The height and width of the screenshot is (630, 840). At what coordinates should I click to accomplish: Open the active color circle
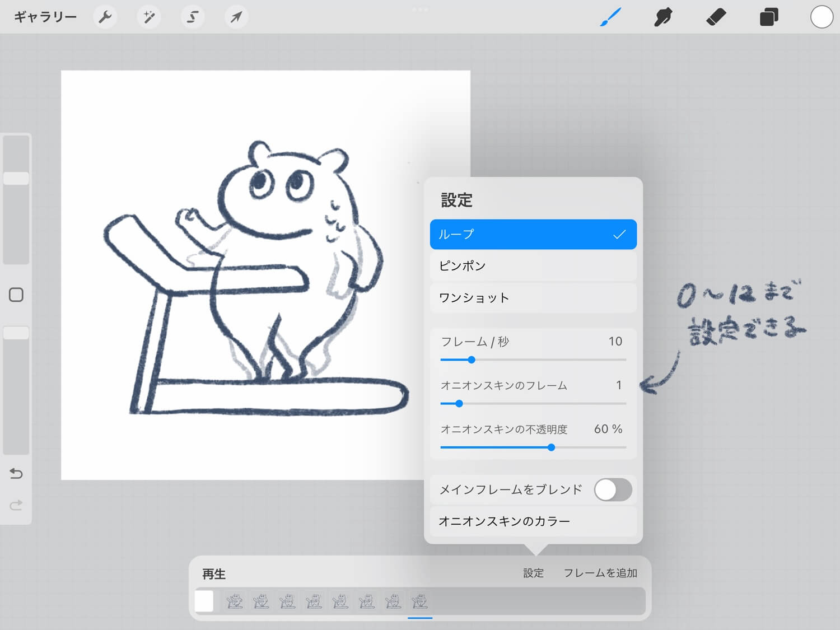pyautogui.click(x=822, y=17)
